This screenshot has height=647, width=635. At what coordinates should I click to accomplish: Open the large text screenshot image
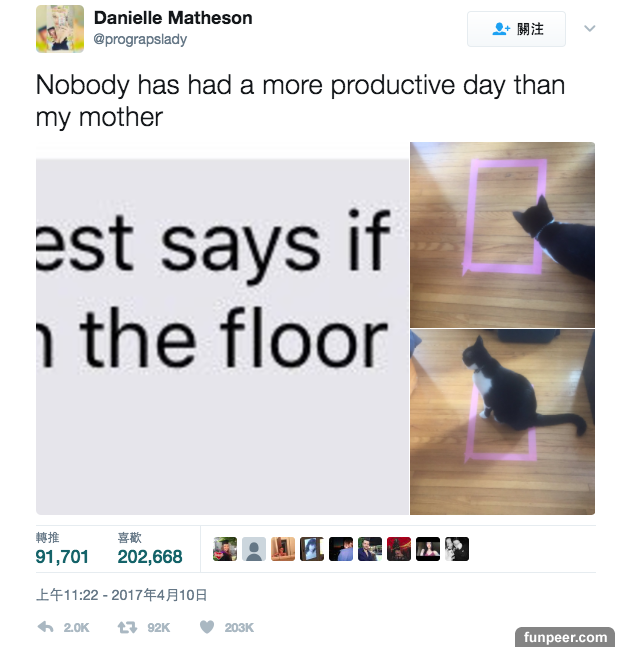point(222,328)
